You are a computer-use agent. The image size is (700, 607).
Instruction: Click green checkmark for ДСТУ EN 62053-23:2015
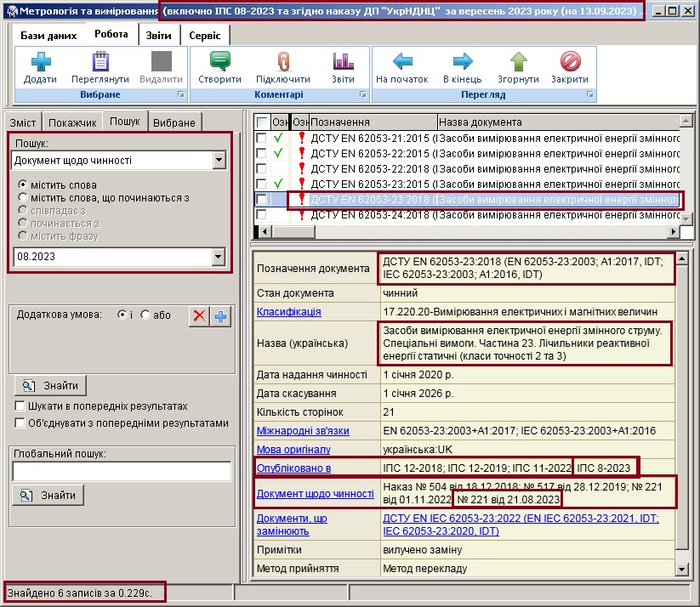pos(278,184)
